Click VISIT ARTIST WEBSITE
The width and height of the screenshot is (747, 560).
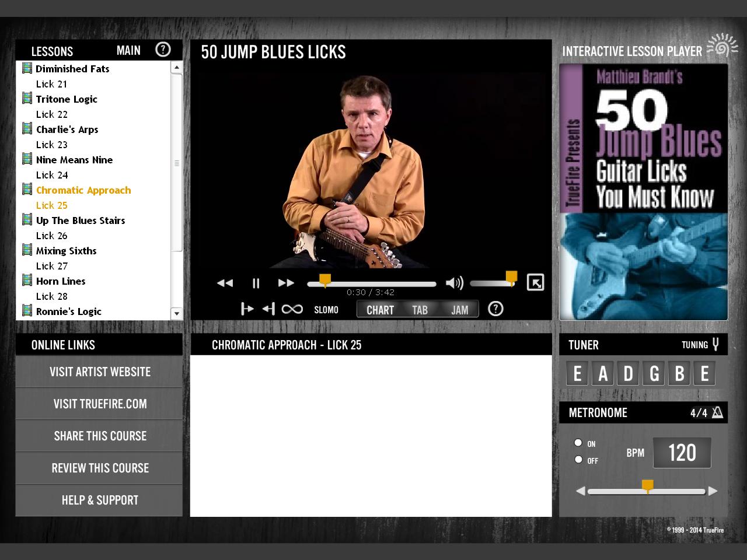click(99, 372)
